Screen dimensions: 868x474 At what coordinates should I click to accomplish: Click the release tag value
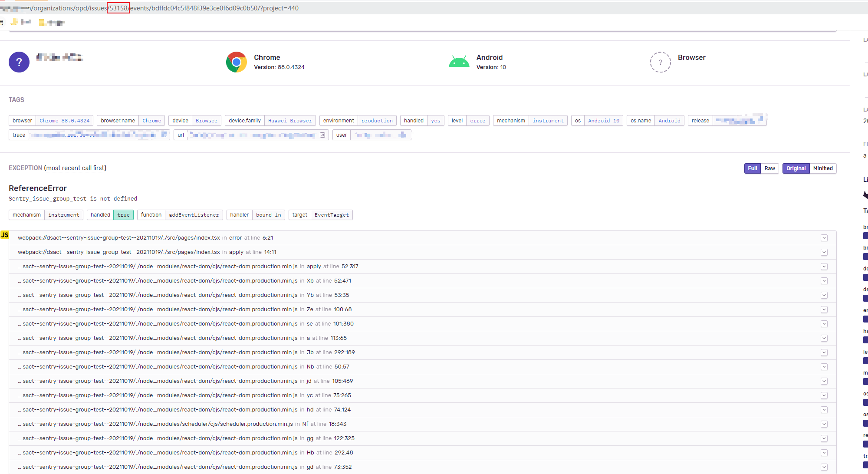coord(740,120)
